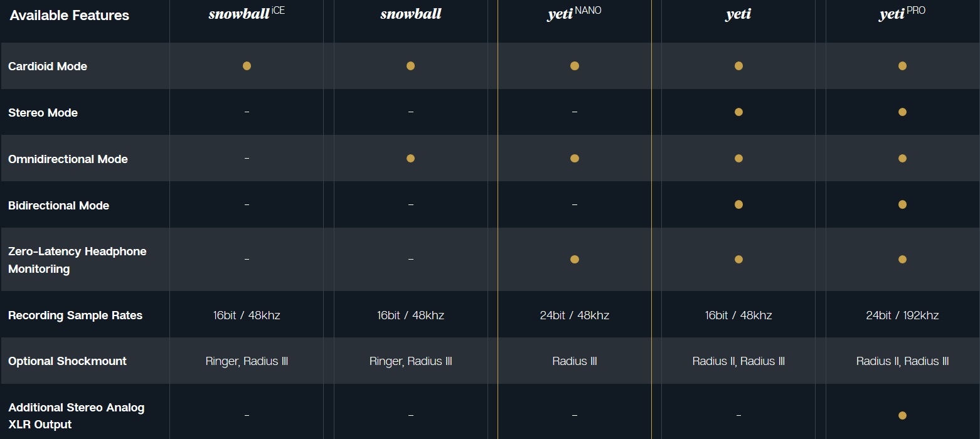Image resolution: width=980 pixels, height=439 pixels.
Task: Click Ringer, Radius III under snowball iCE
Action: [x=247, y=361]
